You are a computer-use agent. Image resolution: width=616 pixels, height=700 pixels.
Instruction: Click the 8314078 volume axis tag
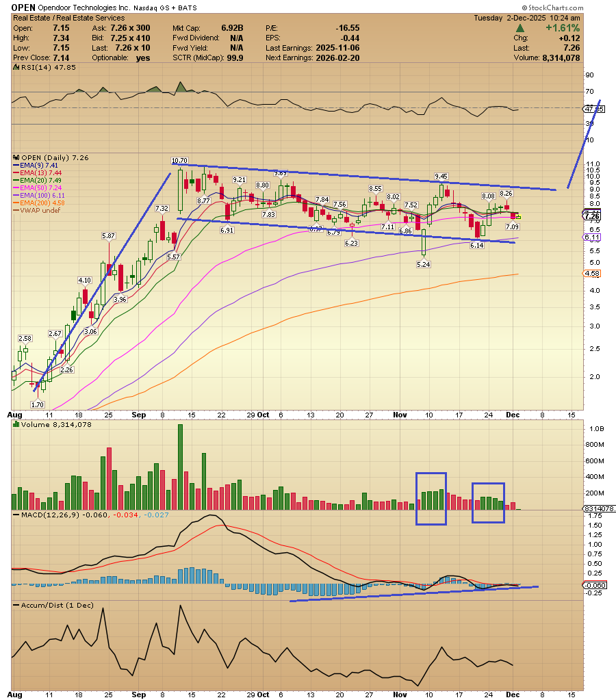click(600, 509)
